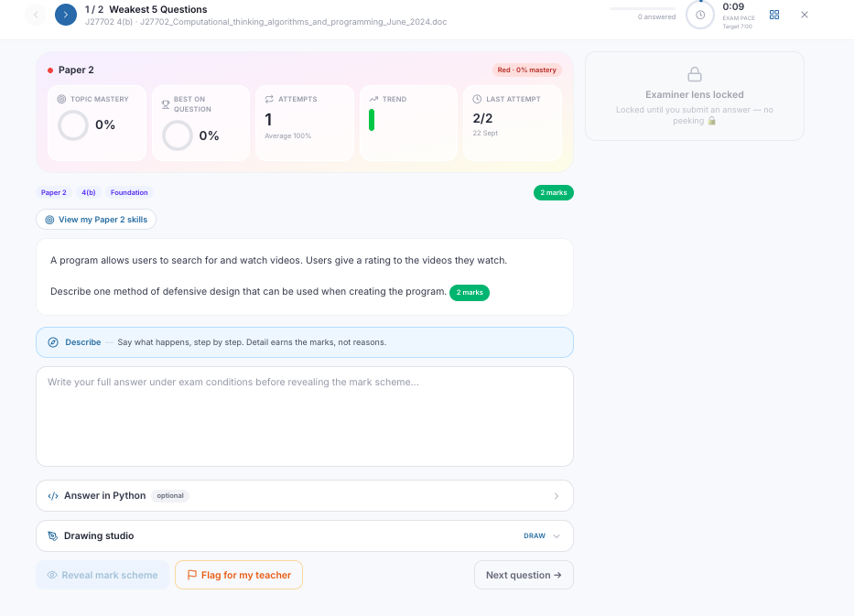Click the Attempts repeat icon

[x=269, y=99]
